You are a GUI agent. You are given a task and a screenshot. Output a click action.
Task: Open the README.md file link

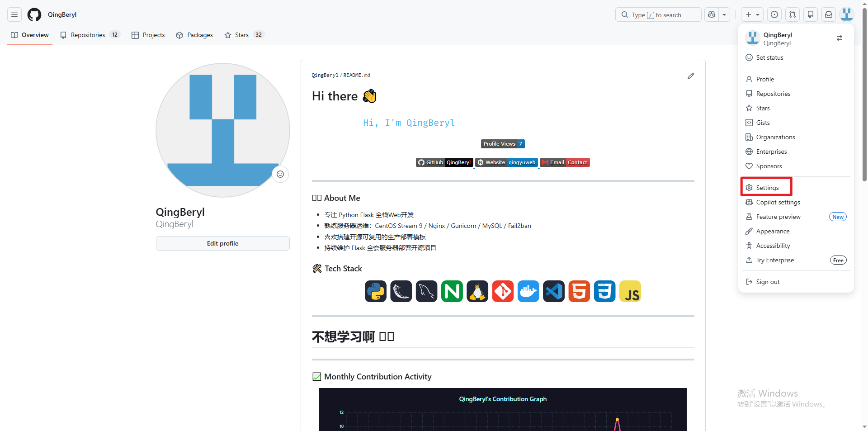pyautogui.click(x=357, y=75)
